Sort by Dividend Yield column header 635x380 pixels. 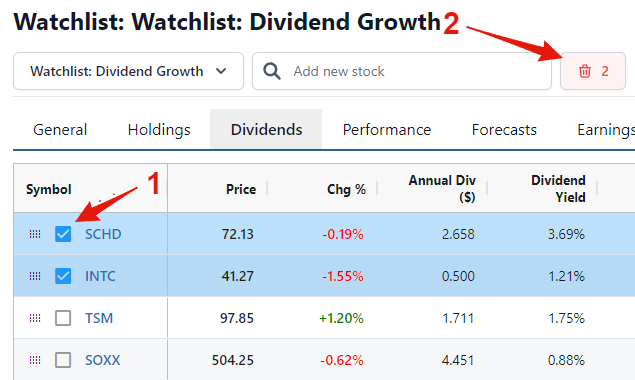coord(558,189)
